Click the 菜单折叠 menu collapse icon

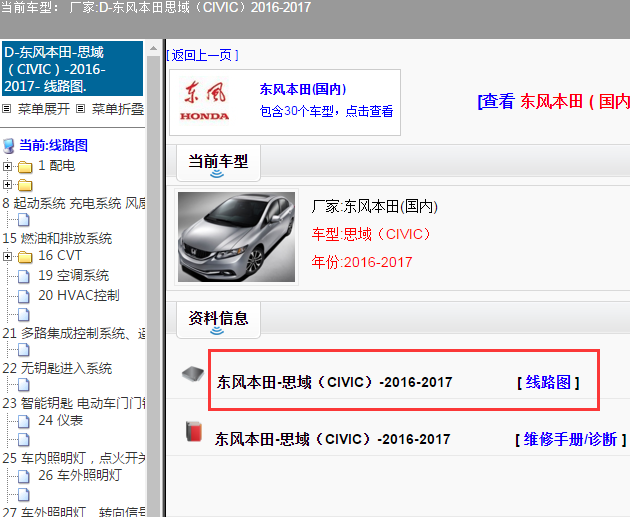click(x=81, y=108)
